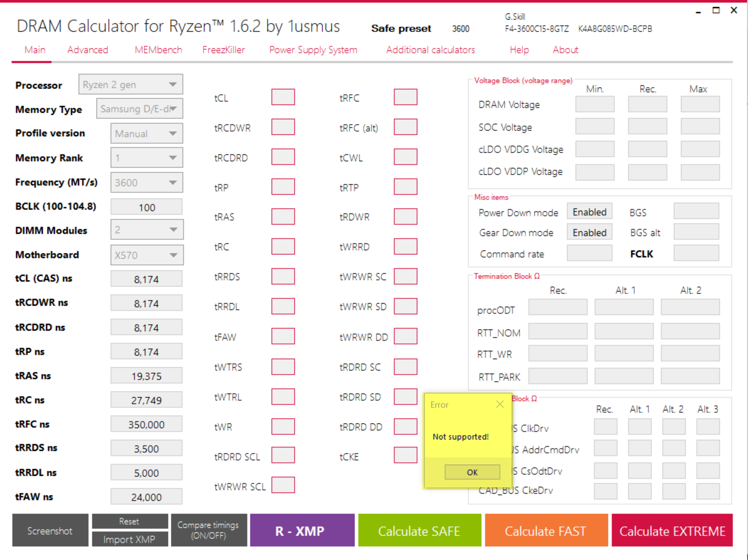This screenshot has width=748, height=560.
Task: Click the tCWL timing box
Action: [x=406, y=157]
